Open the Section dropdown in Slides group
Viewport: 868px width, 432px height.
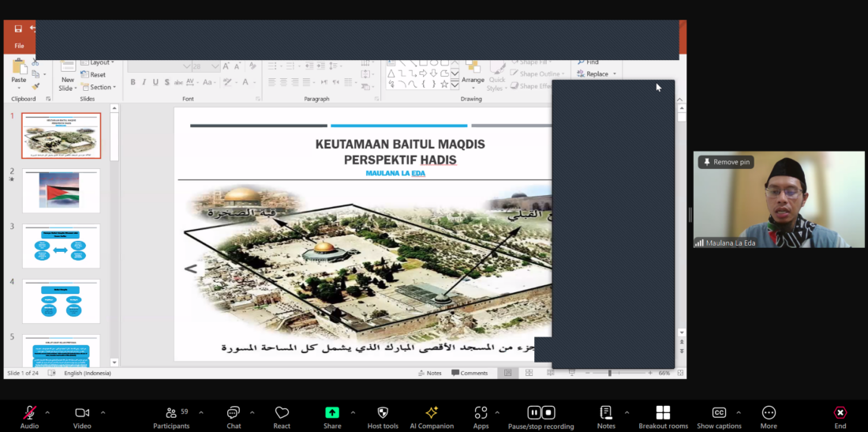[101, 87]
